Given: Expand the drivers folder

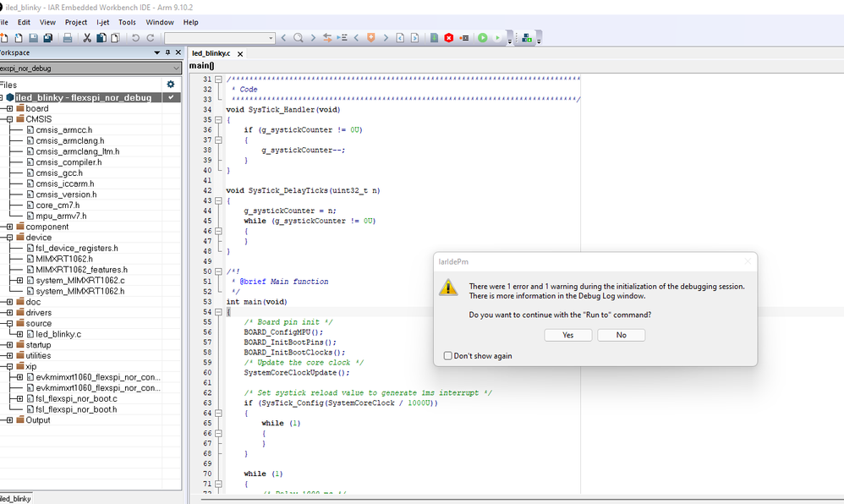Looking at the screenshot, I should pos(9,313).
